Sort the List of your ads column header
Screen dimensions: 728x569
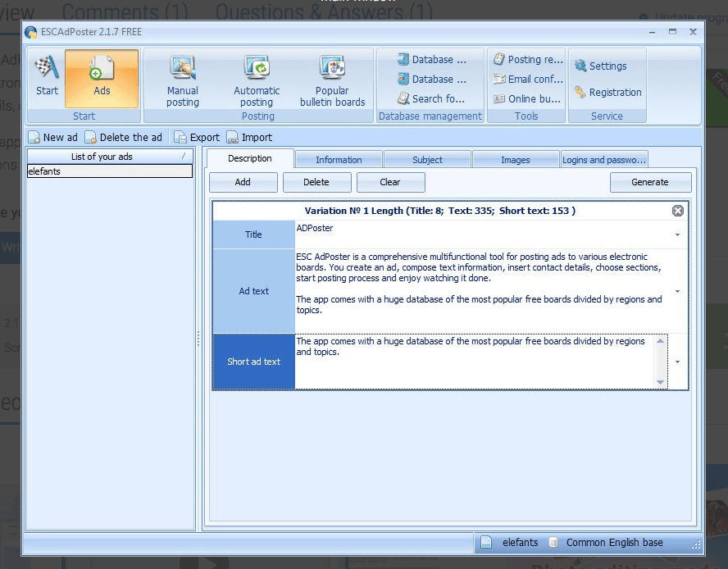click(110, 157)
